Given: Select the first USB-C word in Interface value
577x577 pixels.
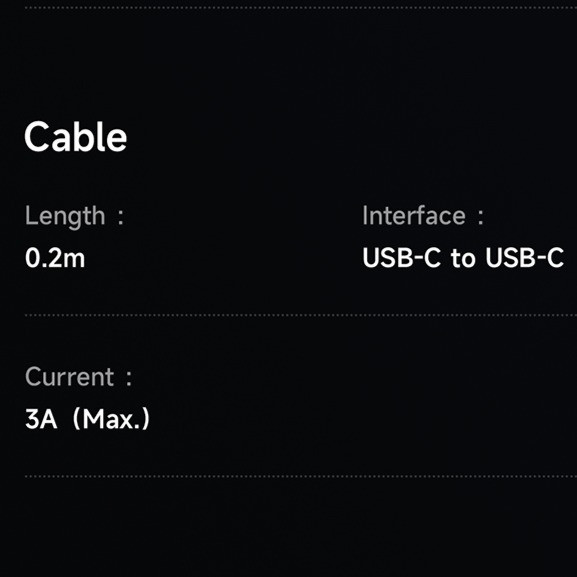Looking at the screenshot, I should tap(401, 258).
